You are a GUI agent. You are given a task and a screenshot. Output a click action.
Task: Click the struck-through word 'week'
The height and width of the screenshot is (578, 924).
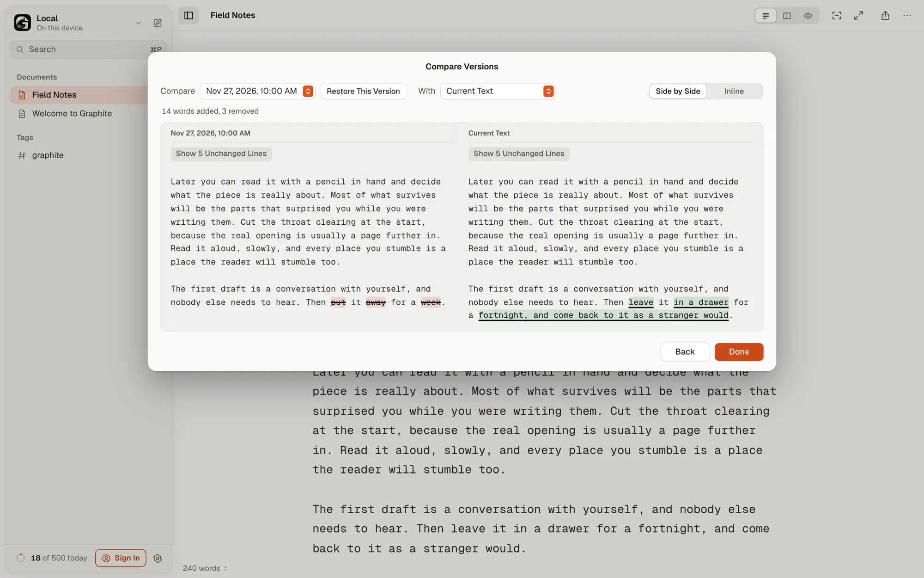[431, 302]
